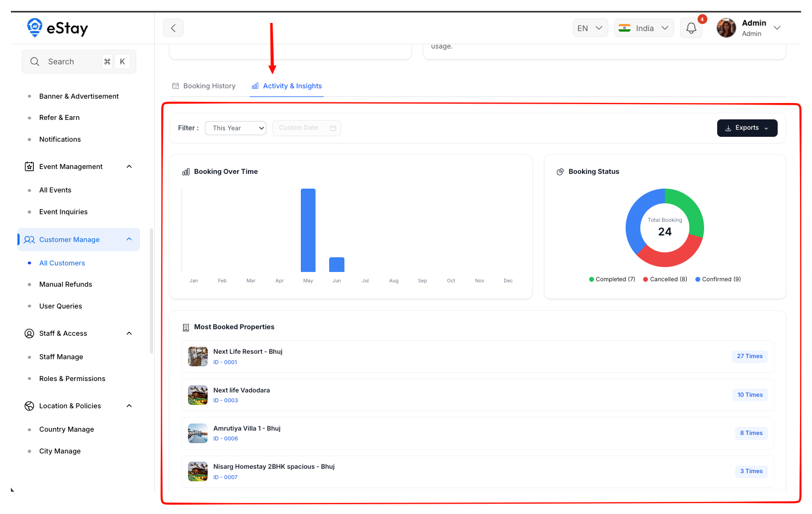This screenshot has width=812, height=514.
Task: Open Manual Refunds page
Action: (65, 285)
